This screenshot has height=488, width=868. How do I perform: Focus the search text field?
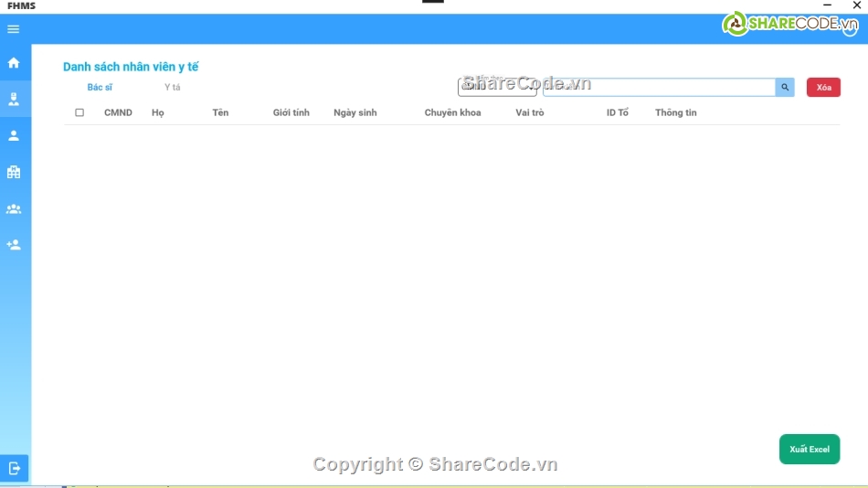[x=658, y=88]
